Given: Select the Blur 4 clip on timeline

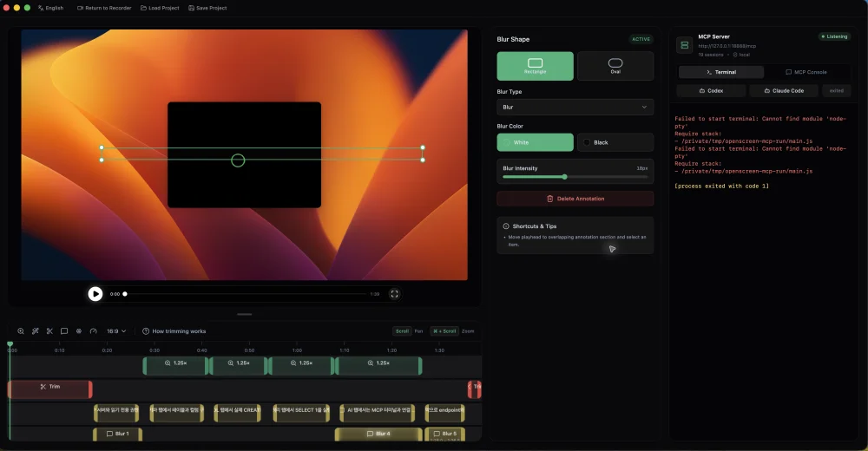Looking at the screenshot, I should click(378, 434).
